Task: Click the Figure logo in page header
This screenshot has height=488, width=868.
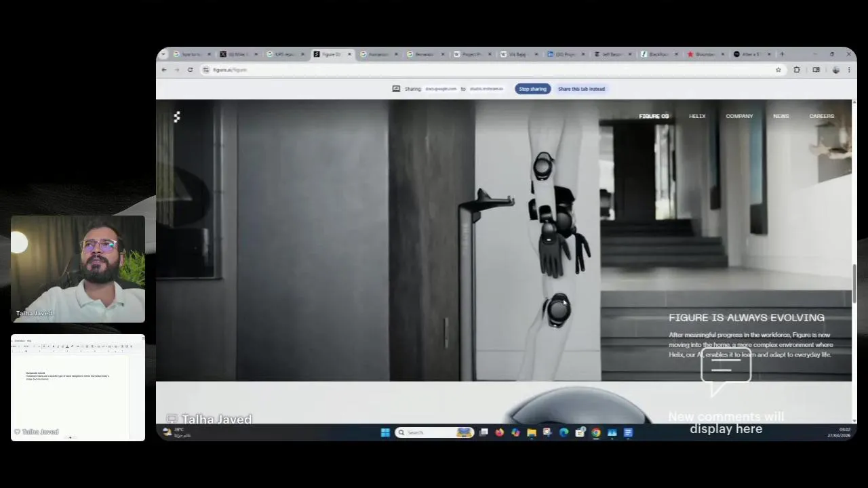Action: pyautogui.click(x=177, y=117)
